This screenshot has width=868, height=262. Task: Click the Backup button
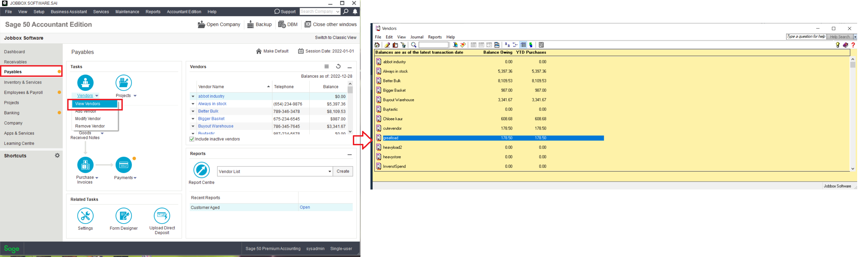point(259,25)
